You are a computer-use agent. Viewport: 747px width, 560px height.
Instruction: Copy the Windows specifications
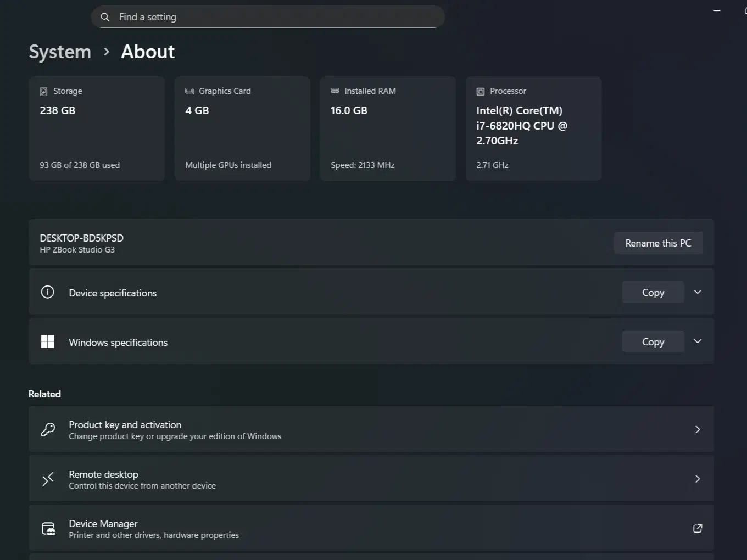coord(653,342)
